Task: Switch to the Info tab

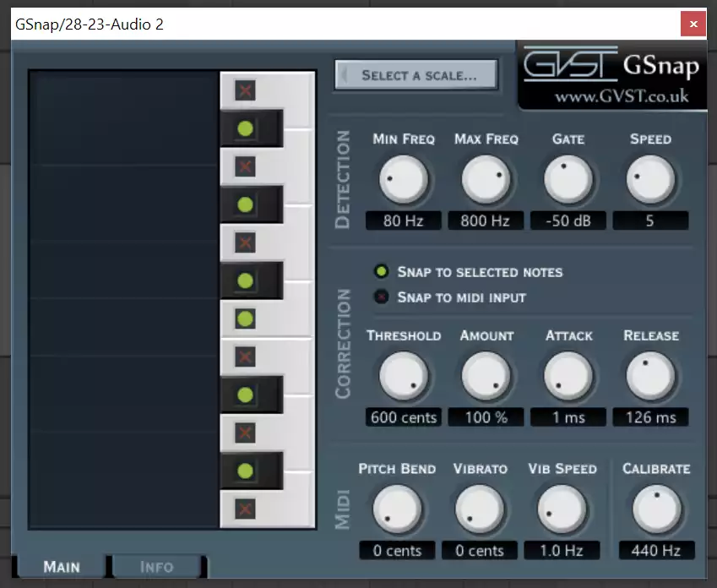Action: [157, 567]
